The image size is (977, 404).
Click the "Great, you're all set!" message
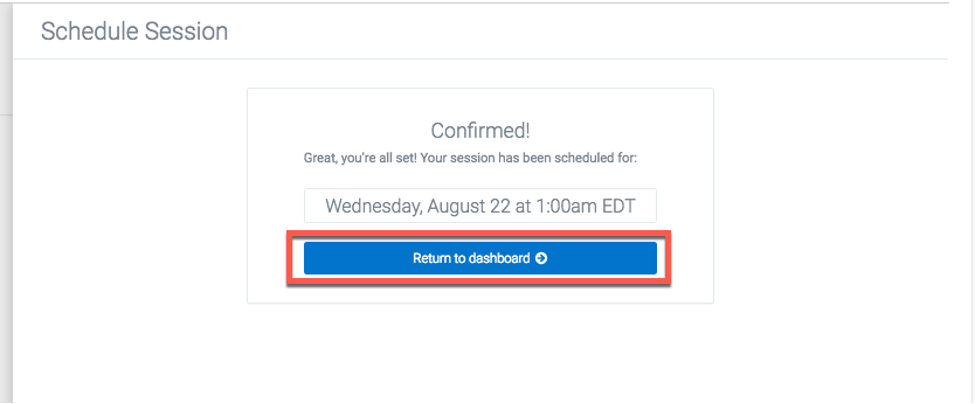point(470,158)
